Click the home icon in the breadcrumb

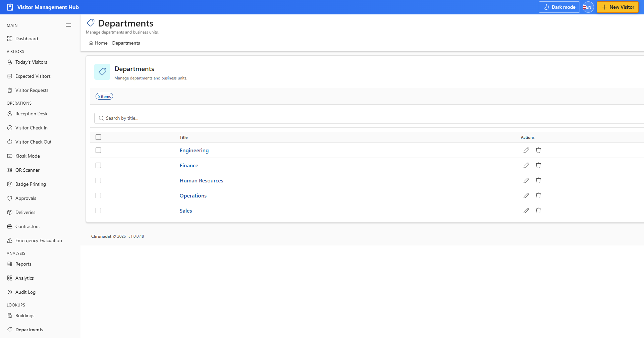tap(91, 43)
